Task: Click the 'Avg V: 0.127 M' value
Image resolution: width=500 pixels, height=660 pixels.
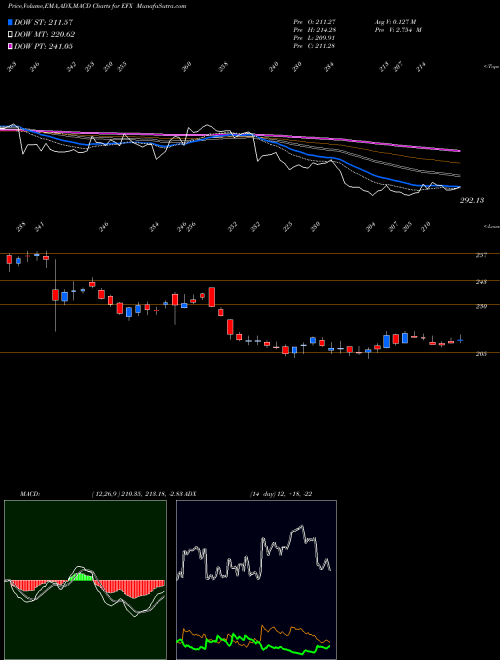Action: click(x=395, y=22)
